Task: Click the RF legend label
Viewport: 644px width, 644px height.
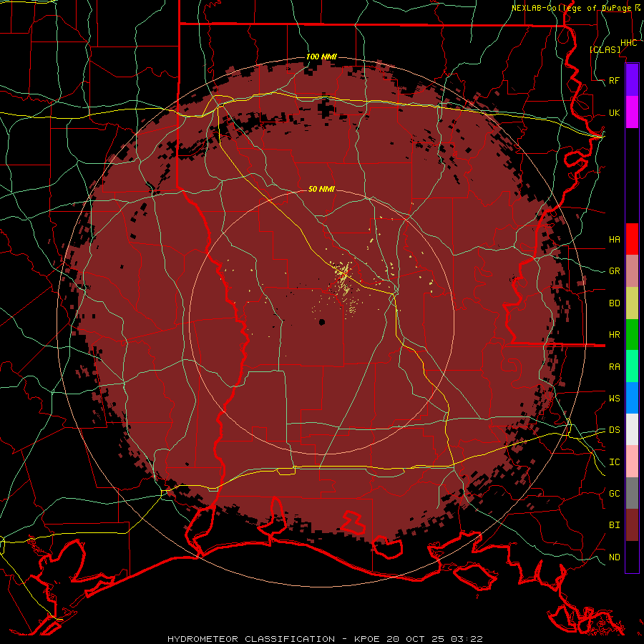Action: click(614, 80)
